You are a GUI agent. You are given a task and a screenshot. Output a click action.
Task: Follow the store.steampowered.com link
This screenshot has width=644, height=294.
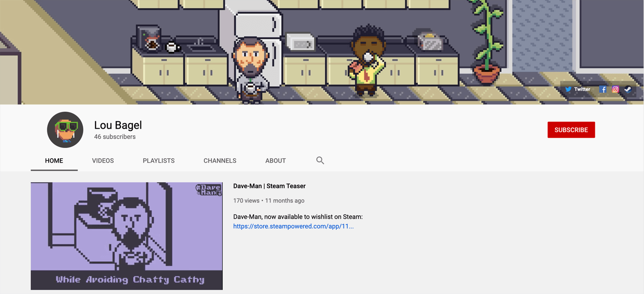[x=293, y=226]
